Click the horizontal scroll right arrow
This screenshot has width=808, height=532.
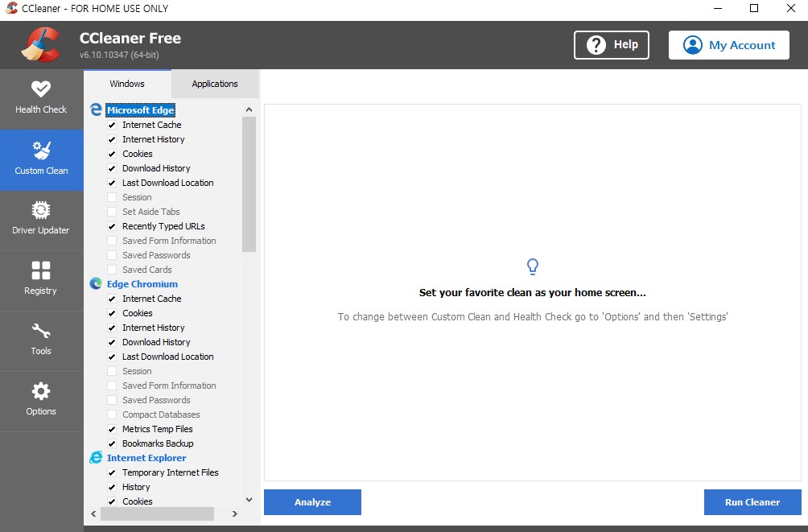click(234, 513)
